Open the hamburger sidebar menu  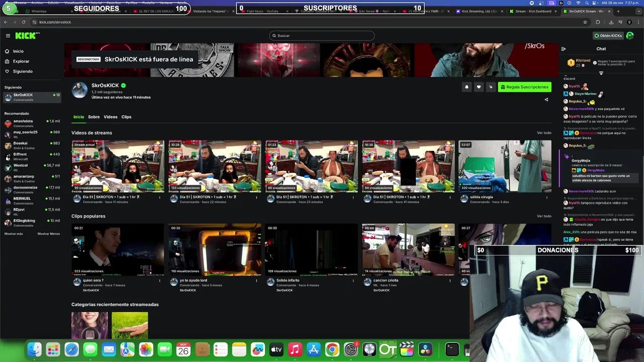click(8, 36)
